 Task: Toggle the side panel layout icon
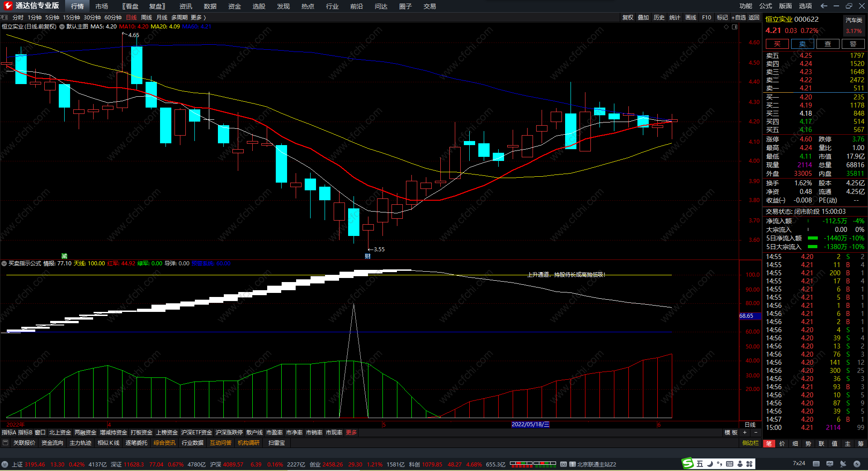point(735,27)
